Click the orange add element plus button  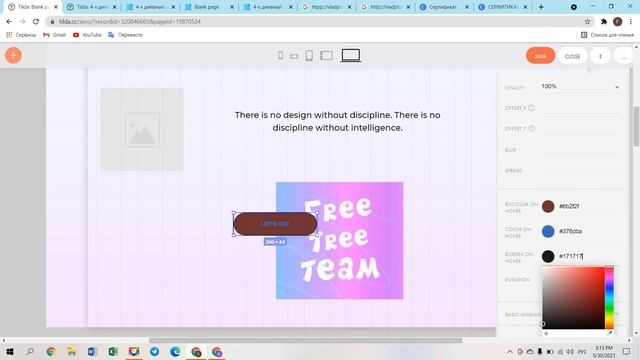tap(13, 55)
